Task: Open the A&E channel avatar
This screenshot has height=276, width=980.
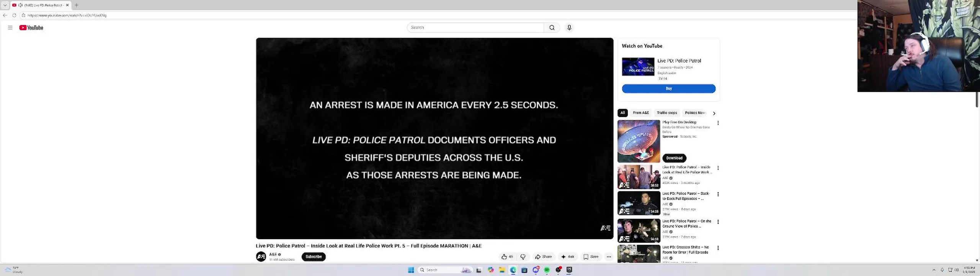Action: tap(261, 257)
